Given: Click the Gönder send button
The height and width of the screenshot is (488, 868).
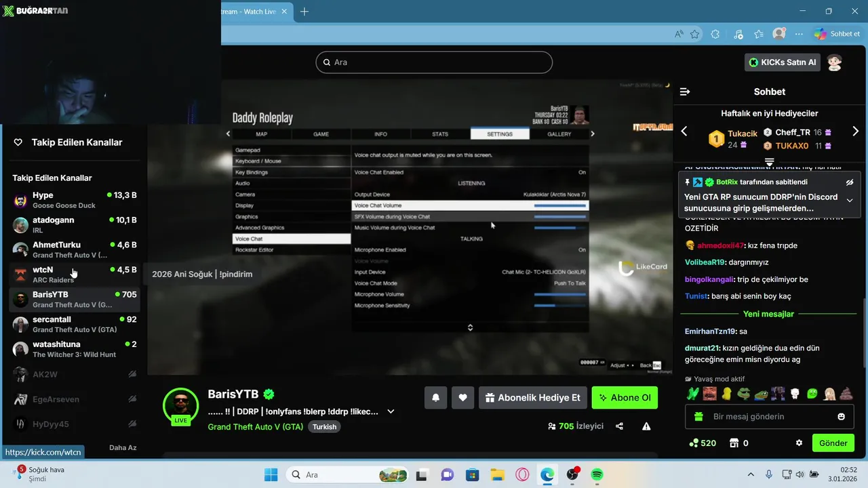Looking at the screenshot, I should 833,443.
